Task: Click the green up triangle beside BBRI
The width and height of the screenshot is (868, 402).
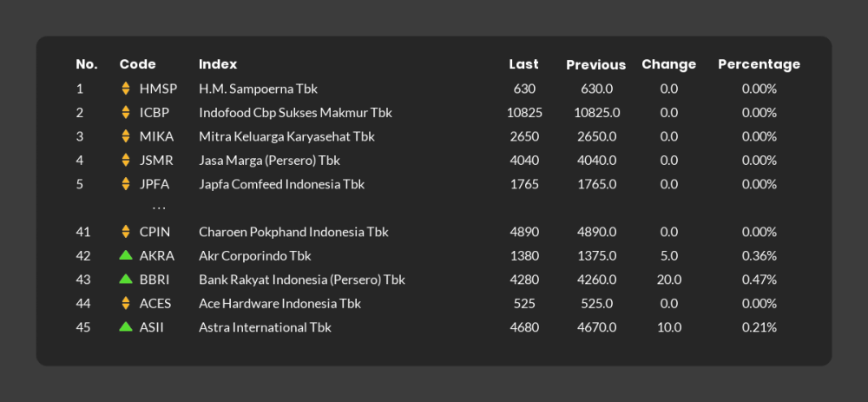Action: [x=126, y=280]
